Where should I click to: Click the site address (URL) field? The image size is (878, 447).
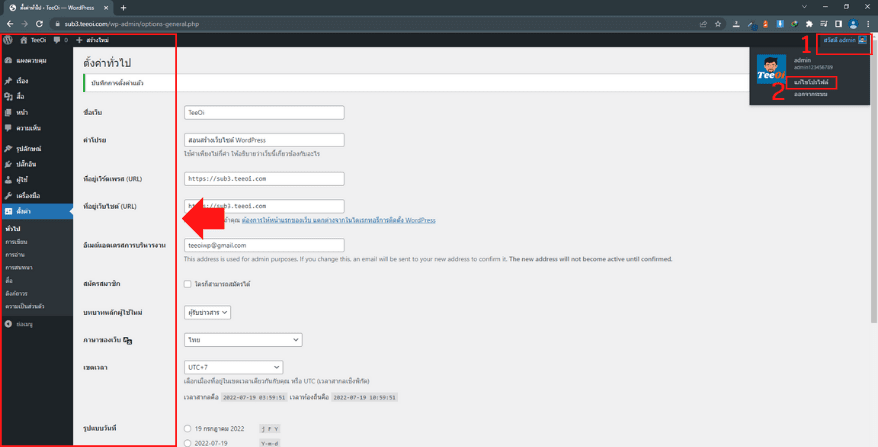click(x=264, y=206)
